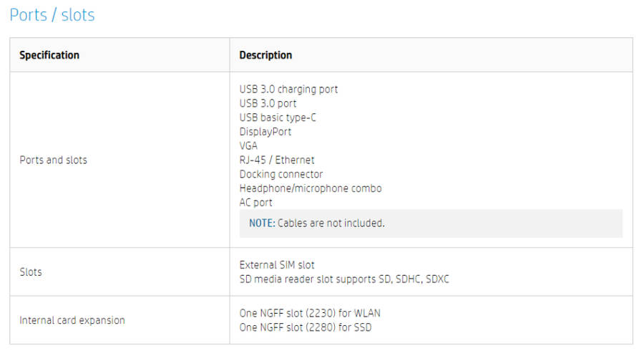Screen dimensions: 644x351
Task: Click the Docking connector entry
Action: [281, 174]
